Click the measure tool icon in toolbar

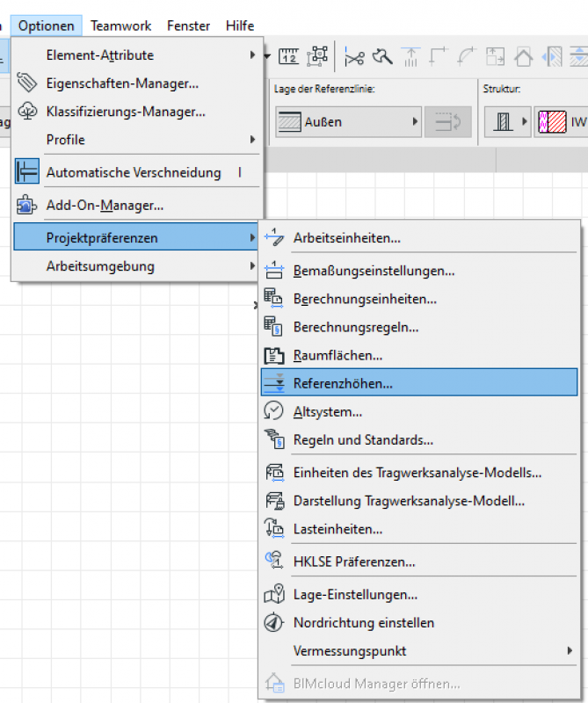[288, 57]
